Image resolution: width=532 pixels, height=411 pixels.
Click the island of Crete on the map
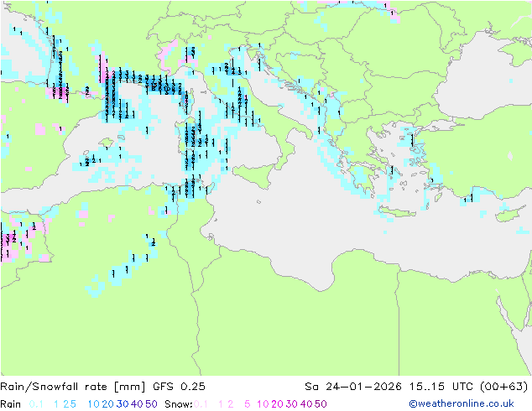pos(396,211)
